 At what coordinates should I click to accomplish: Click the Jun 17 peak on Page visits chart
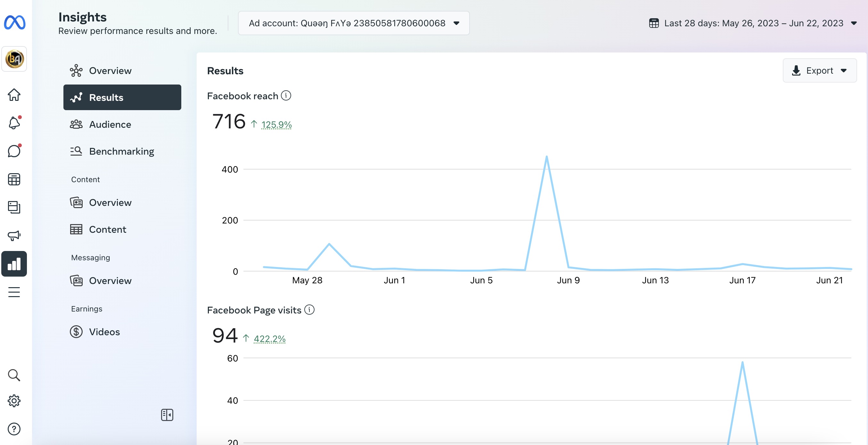pyautogui.click(x=742, y=362)
